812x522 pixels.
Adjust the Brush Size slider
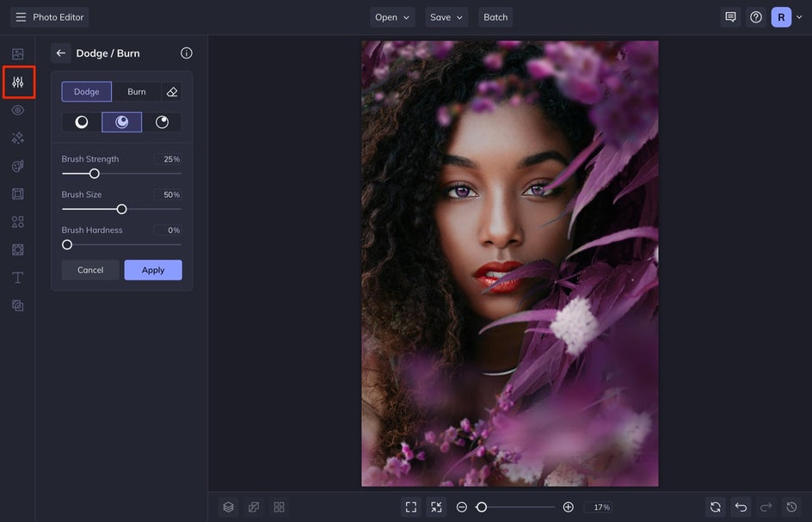[121, 209]
